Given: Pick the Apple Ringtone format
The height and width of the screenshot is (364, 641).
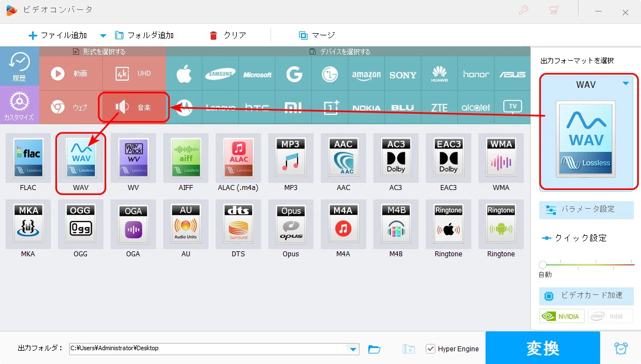Looking at the screenshot, I should coord(449,224).
